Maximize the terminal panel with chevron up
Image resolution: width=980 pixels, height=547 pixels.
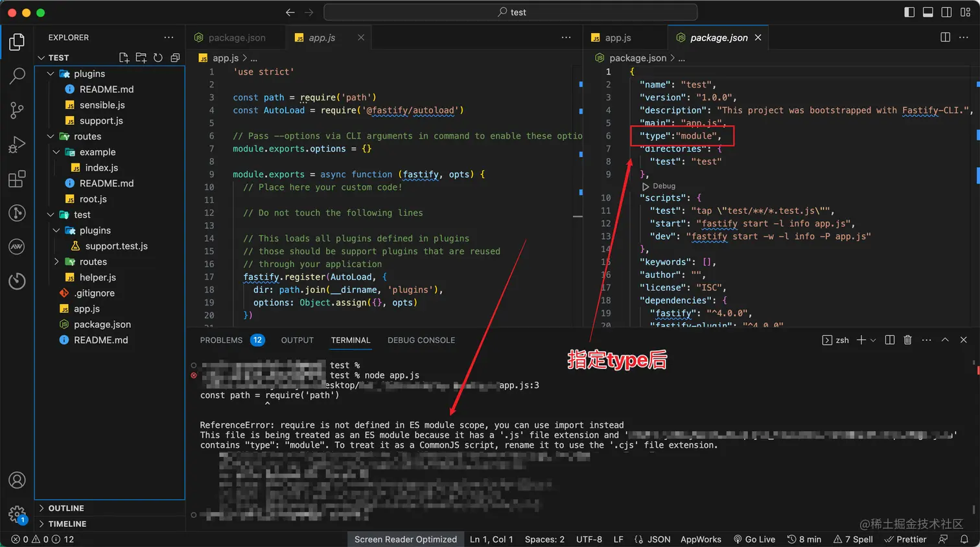945,340
